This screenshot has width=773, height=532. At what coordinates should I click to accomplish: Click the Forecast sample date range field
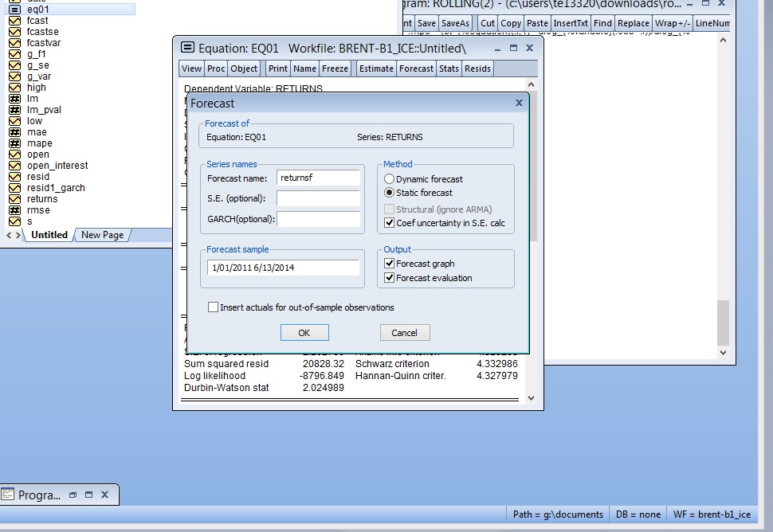point(283,268)
